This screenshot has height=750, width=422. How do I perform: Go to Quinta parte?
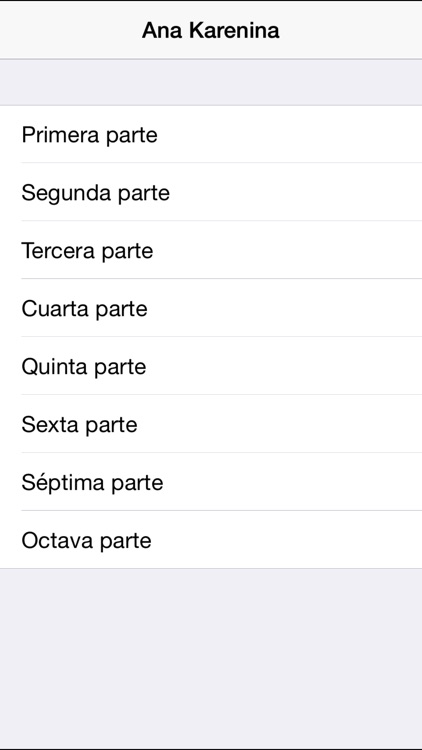coord(211,366)
